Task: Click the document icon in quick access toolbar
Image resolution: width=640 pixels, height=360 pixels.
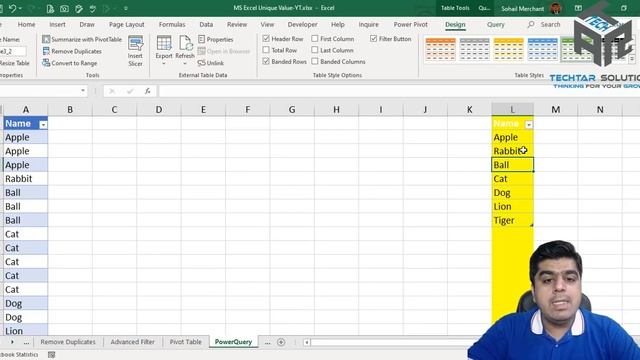Action: [x=50, y=9]
